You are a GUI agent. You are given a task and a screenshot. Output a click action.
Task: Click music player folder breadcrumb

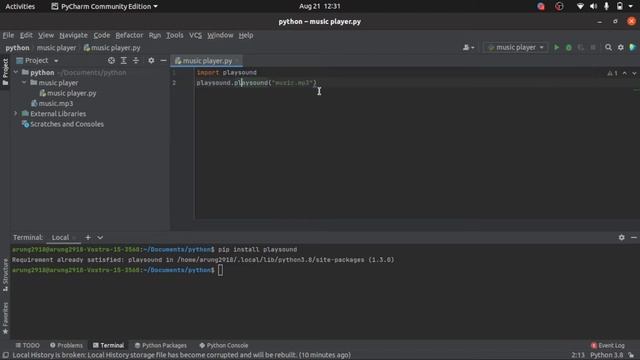click(x=56, y=48)
